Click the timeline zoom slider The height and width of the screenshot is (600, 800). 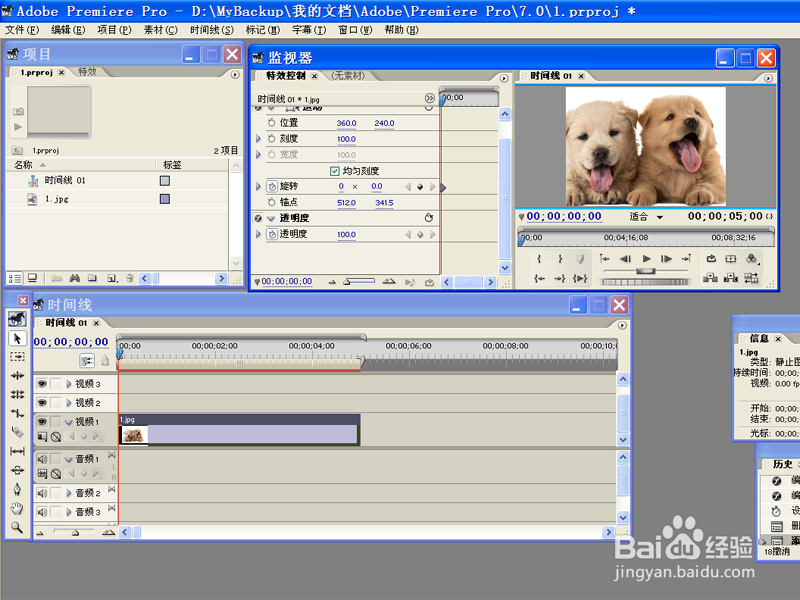click(76, 533)
